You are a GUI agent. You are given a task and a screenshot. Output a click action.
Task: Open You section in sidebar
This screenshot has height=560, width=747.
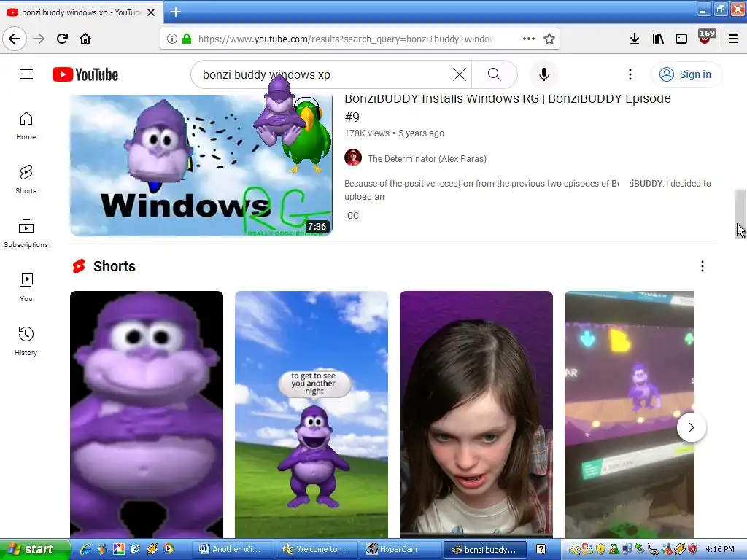(26, 287)
